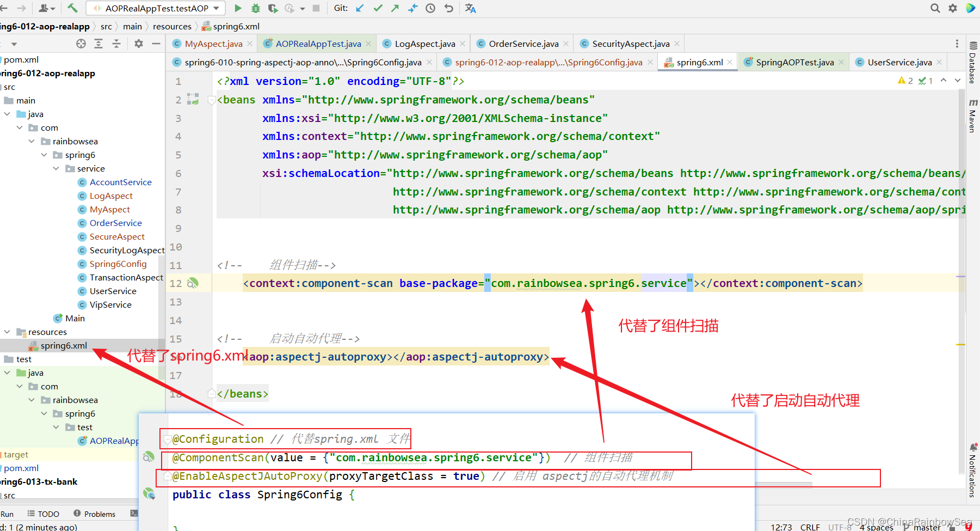Viewport: 980px width, 531px height.
Task: Click Git Push arrow
Action: coord(395,8)
